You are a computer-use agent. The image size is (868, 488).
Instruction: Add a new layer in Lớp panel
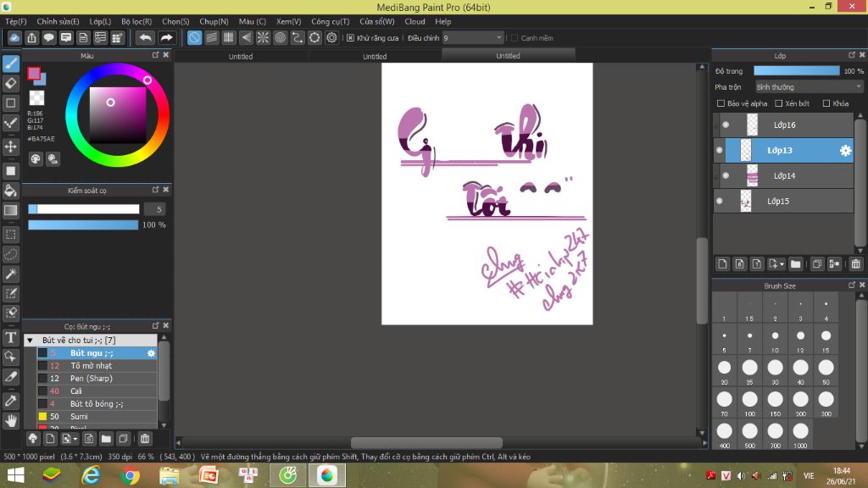[x=722, y=264]
